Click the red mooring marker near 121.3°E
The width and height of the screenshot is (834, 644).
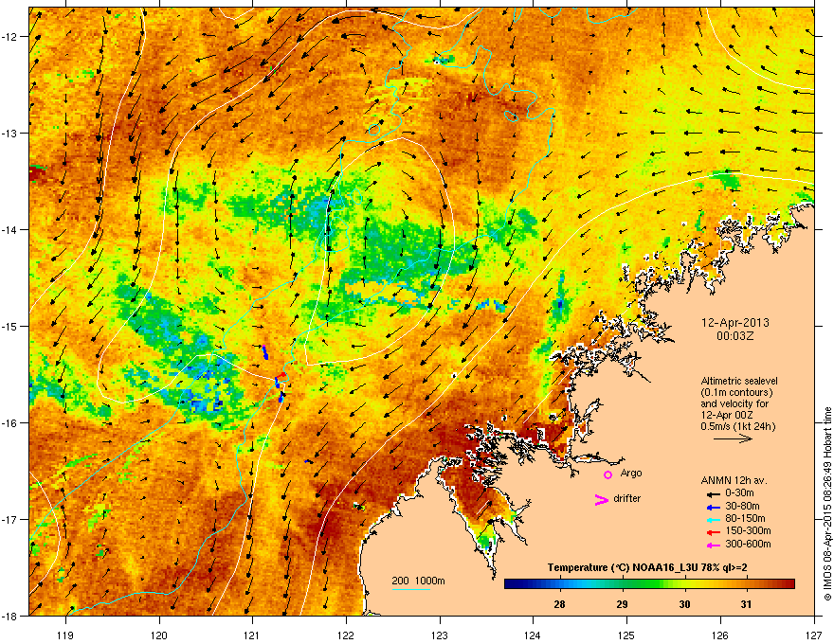281,376
